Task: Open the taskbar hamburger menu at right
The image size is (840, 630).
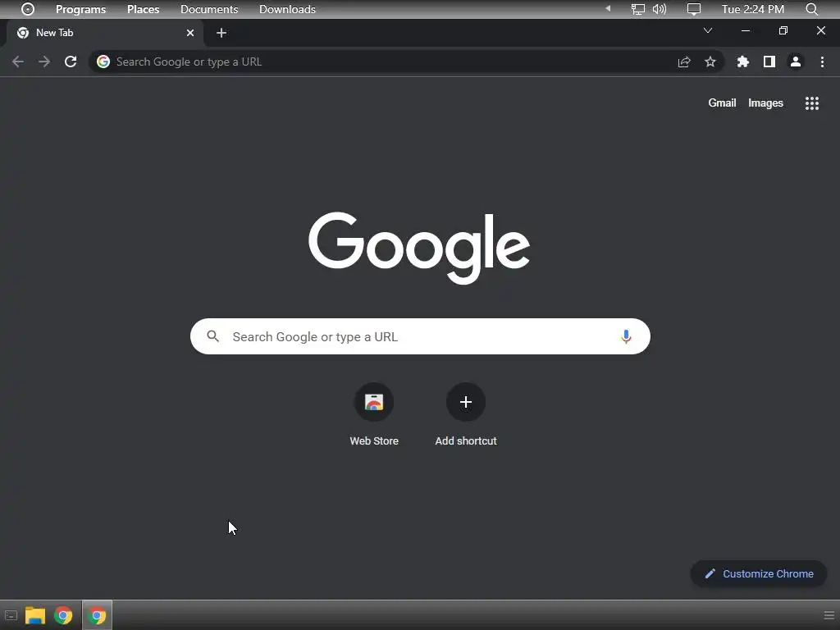Action: coord(829,615)
